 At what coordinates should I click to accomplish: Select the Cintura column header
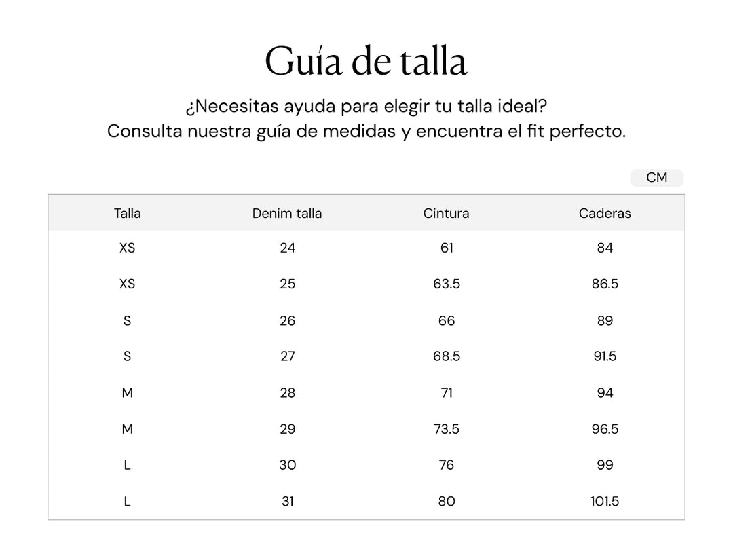pyautogui.click(x=446, y=213)
